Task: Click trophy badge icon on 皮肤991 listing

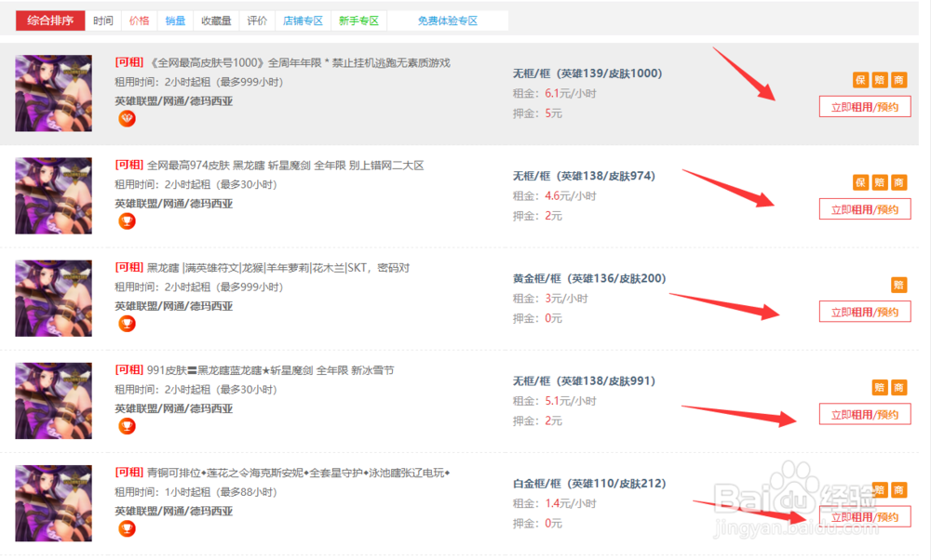Action: pyautogui.click(x=127, y=427)
